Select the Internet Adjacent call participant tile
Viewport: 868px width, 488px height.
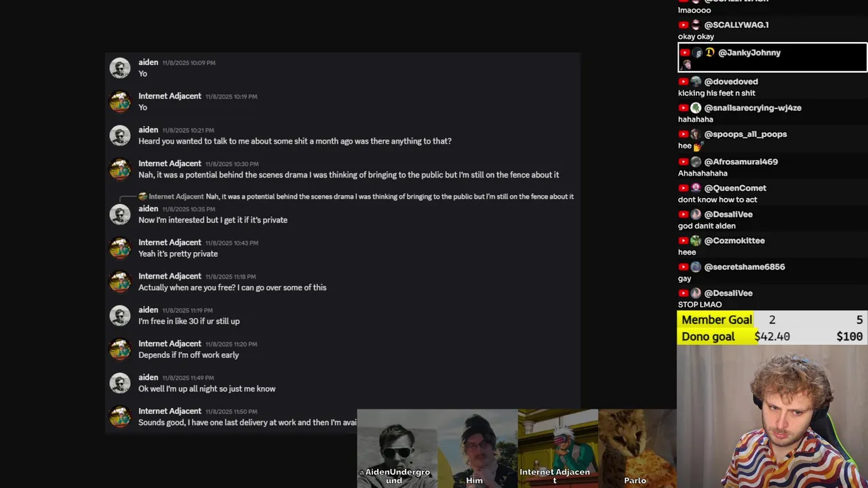coord(557,448)
